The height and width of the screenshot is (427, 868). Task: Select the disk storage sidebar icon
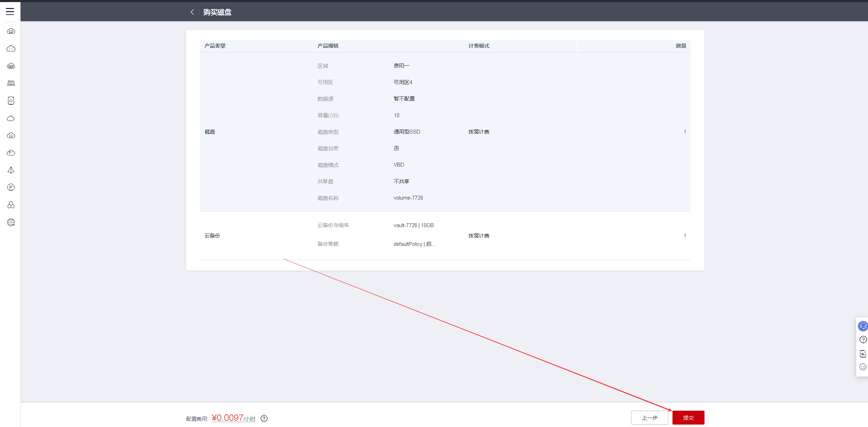[x=11, y=100]
